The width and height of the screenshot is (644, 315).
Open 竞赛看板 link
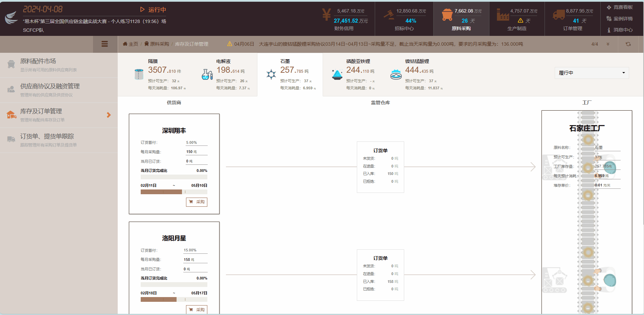[620, 7]
